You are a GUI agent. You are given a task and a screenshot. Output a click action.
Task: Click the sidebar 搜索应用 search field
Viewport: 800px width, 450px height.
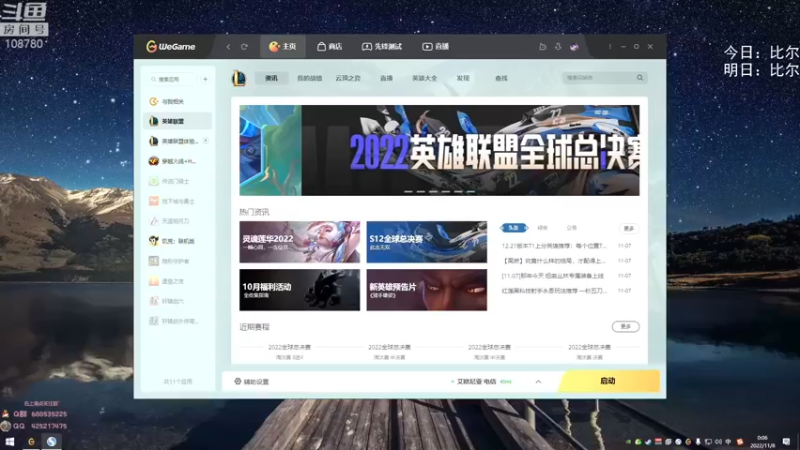(x=172, y=79)
